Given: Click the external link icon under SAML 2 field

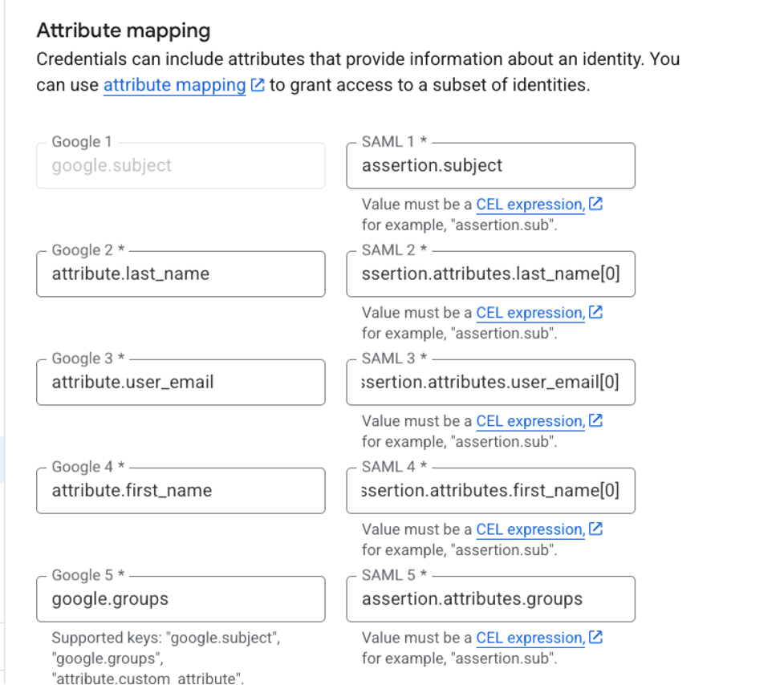Looking at the screenshot, I should point(595,313).
